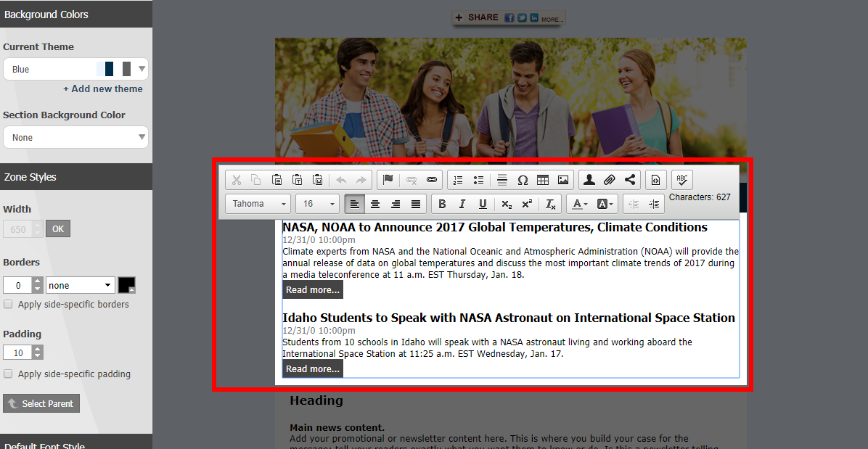The width and height of the screenshot is (868, 449).
Task: Open the special character Omega icon
Action: click(x=523, y=180)
